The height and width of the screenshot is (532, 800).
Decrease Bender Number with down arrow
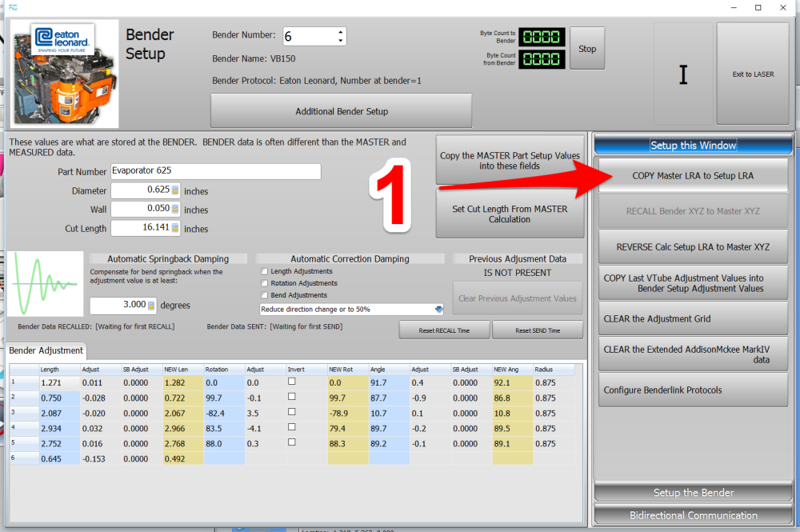341,41
